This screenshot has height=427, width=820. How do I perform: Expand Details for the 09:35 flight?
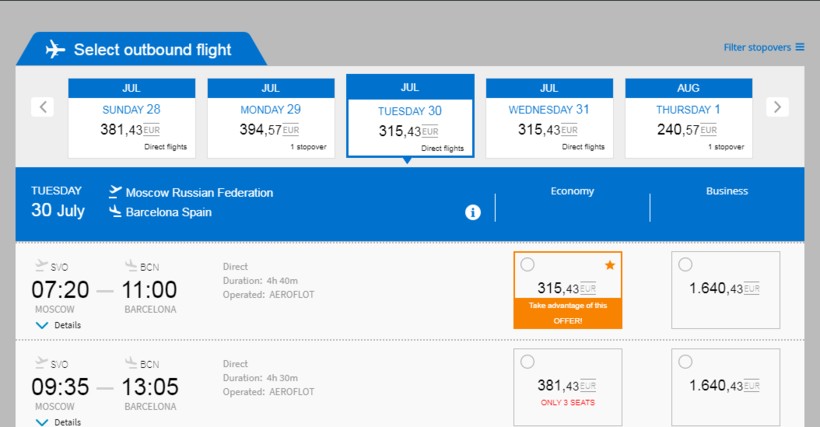(59, 422)
